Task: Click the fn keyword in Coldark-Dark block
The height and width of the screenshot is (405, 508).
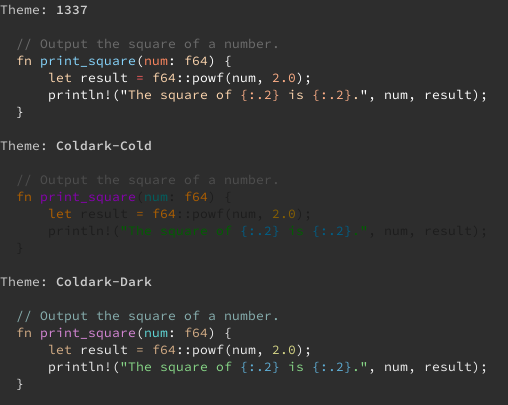Action: point(24,333)
